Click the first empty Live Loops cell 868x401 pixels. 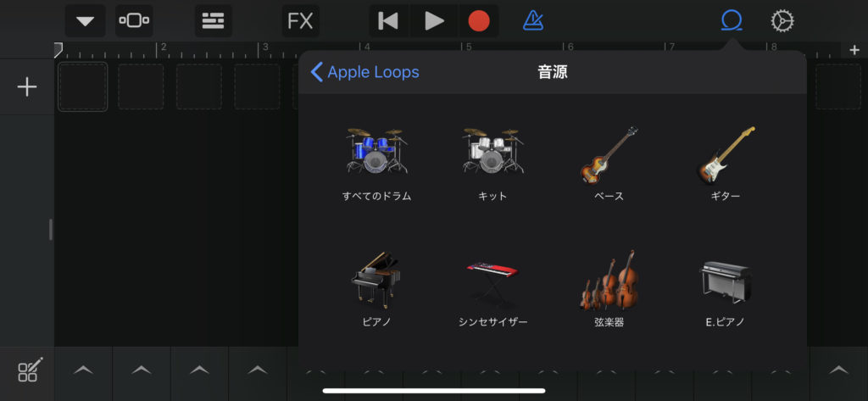(x=82, y=86)
